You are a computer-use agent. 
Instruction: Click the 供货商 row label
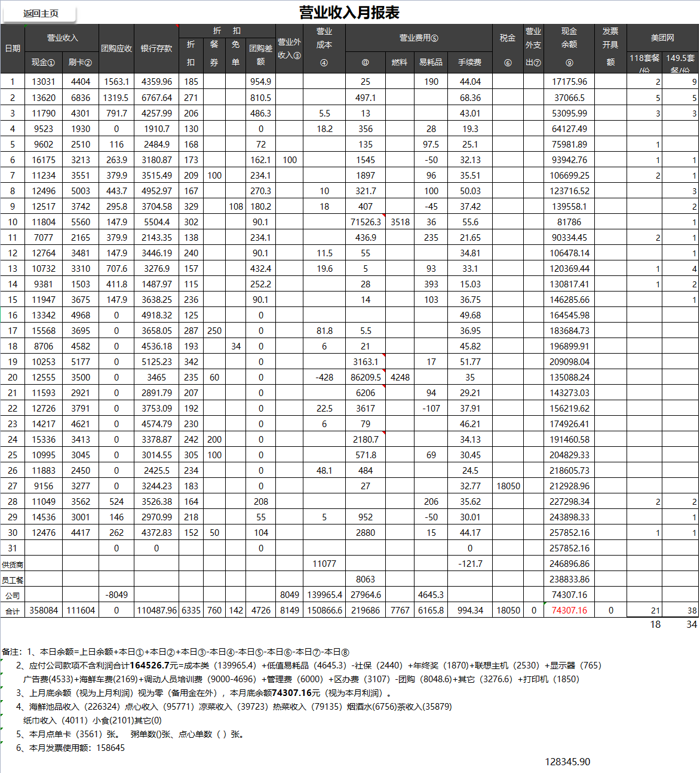coord(13,565)
